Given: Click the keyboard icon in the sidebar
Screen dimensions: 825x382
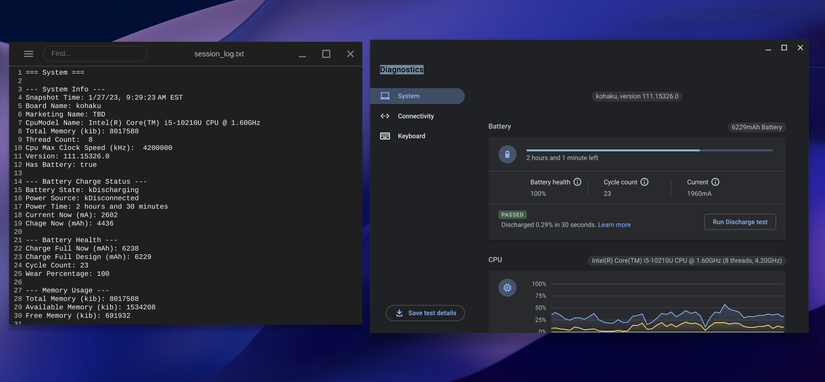Looking at the screenshot, I should 385,136.
